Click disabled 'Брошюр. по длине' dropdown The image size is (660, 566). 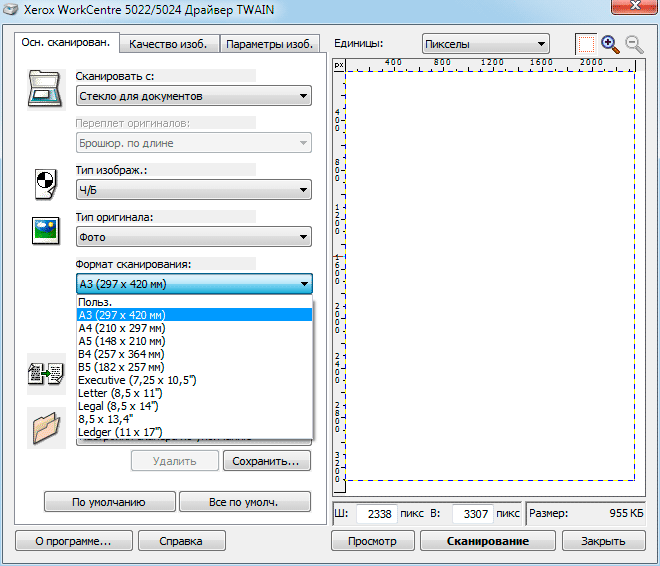pos(194,143)
